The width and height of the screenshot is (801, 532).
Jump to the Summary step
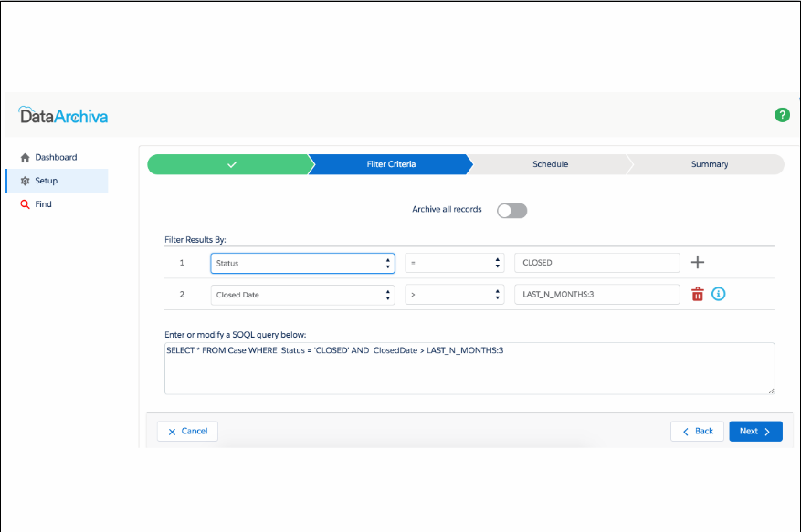point(709,164)
